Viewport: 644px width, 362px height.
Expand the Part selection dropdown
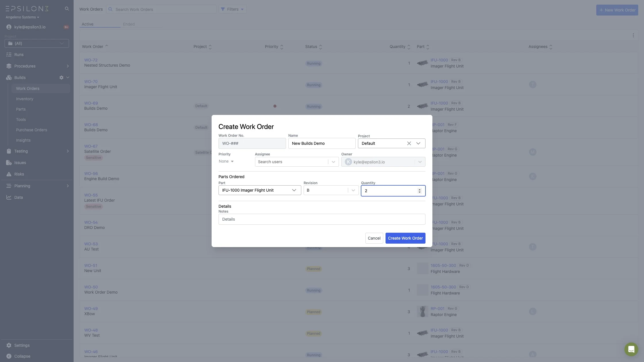[294, 190]
